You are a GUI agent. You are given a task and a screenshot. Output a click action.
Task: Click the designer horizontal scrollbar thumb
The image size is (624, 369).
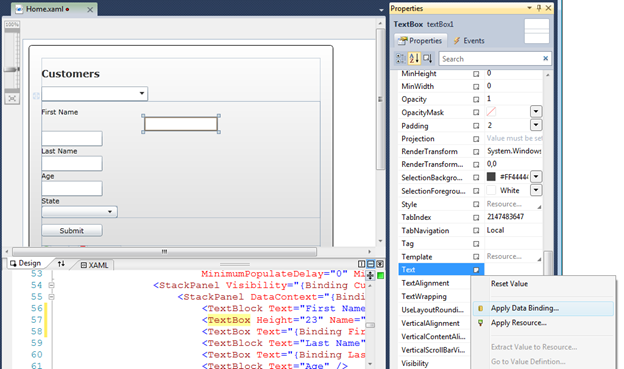164,252
